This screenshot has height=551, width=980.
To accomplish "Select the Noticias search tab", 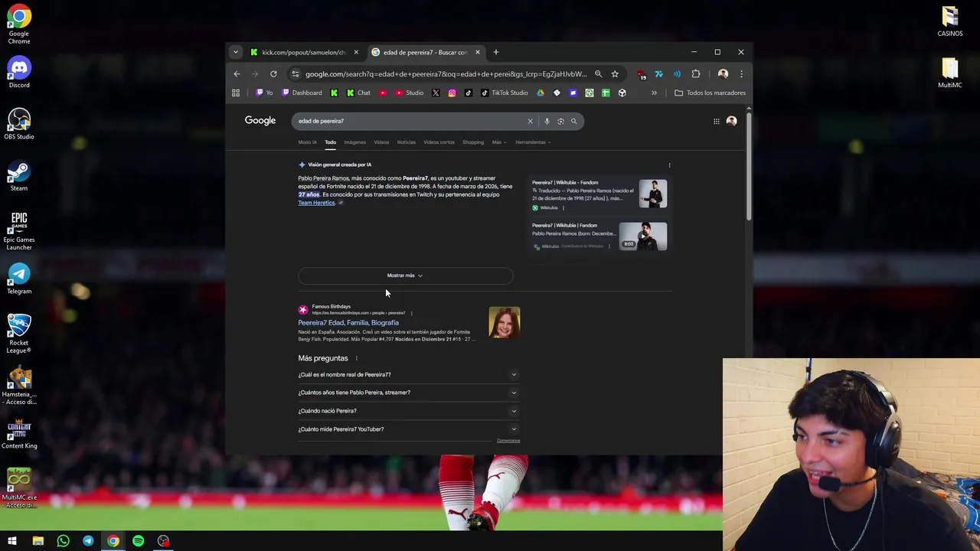I will (407, 142).
